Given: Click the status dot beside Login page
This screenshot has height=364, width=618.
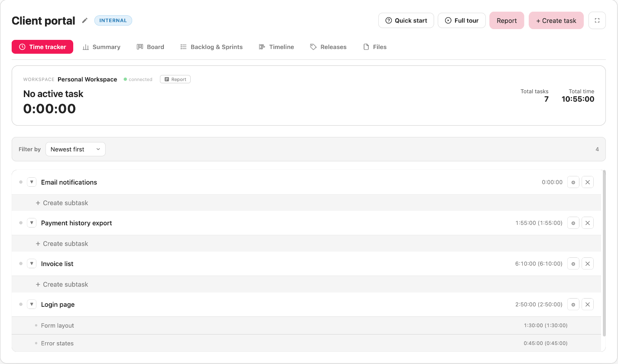Looking at the screenshot, I should pyautogui.click(x=21, y=304).
